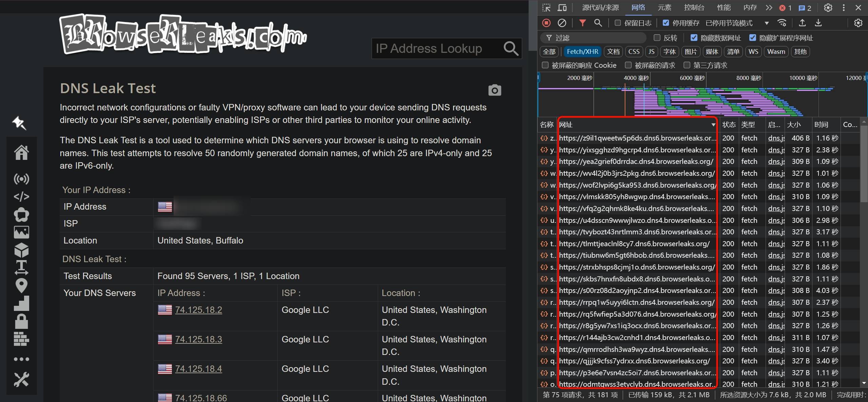868x402 pixels.
Task: Open the wrench and screwdriver tools icon
Action: [21, 380]
